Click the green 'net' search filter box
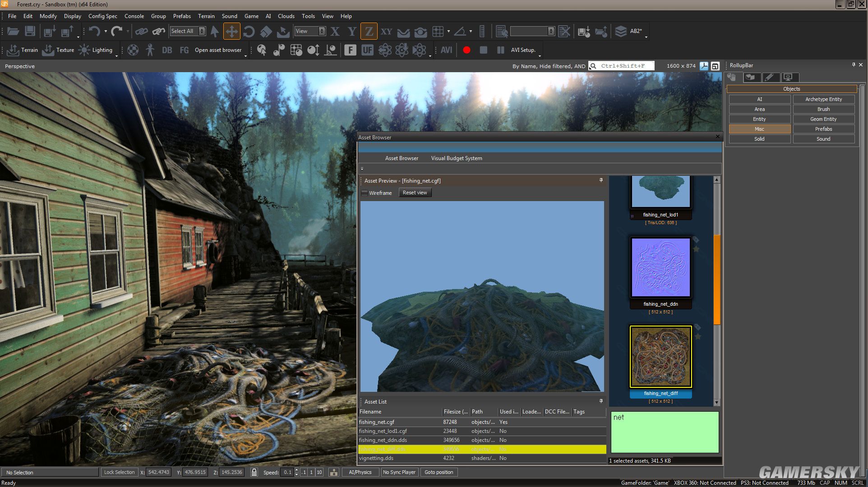Viewport: 868px width, 487px height. click(x=665, y=432)
